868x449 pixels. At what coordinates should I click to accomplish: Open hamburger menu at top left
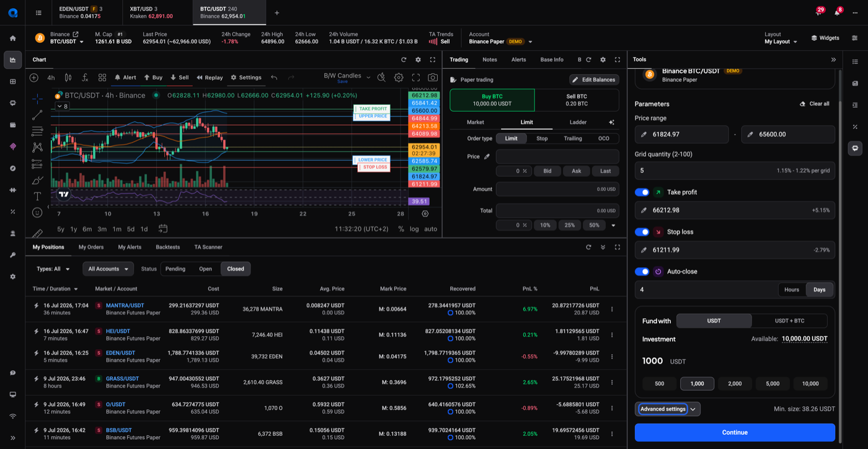point(38,12)
